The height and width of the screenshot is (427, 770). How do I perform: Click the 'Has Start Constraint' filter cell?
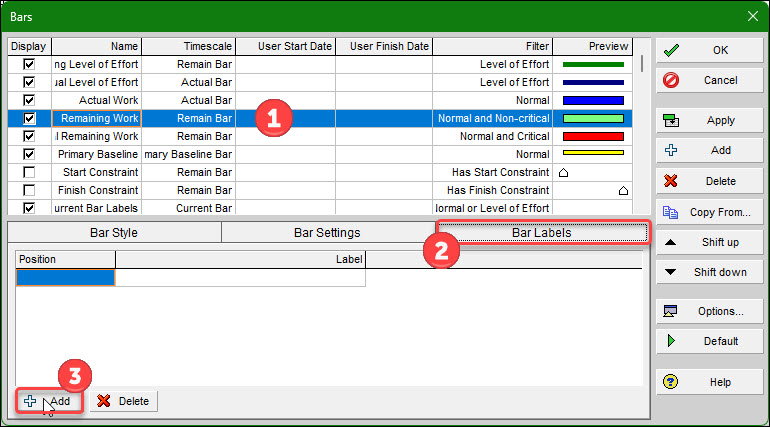tap(493, 172)
